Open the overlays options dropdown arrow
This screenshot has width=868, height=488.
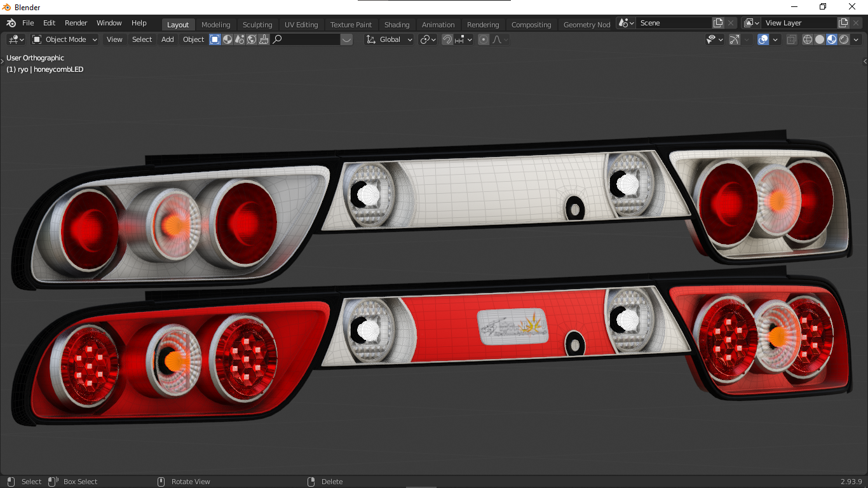(775, 39)
